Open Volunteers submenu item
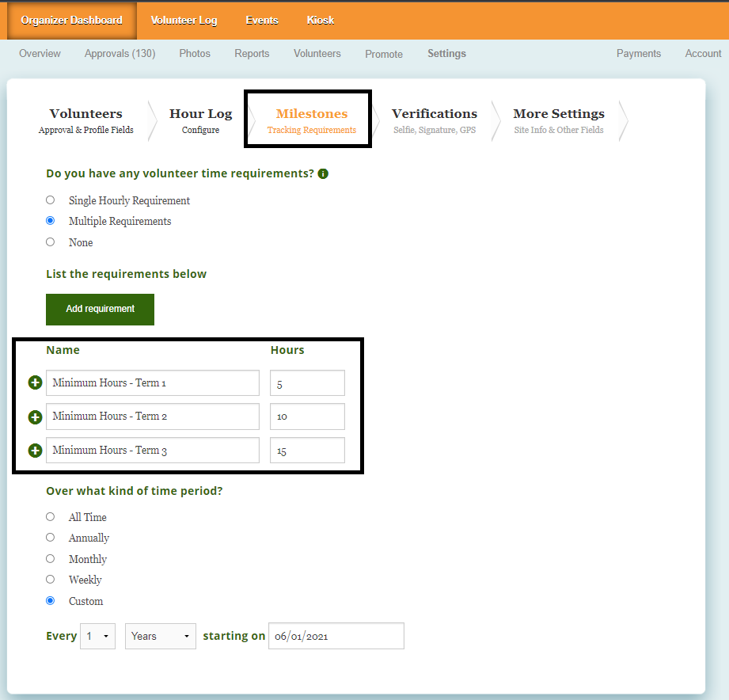Image resolution: width=729 pixels, height=700 pixels. (x=317, y=54)
